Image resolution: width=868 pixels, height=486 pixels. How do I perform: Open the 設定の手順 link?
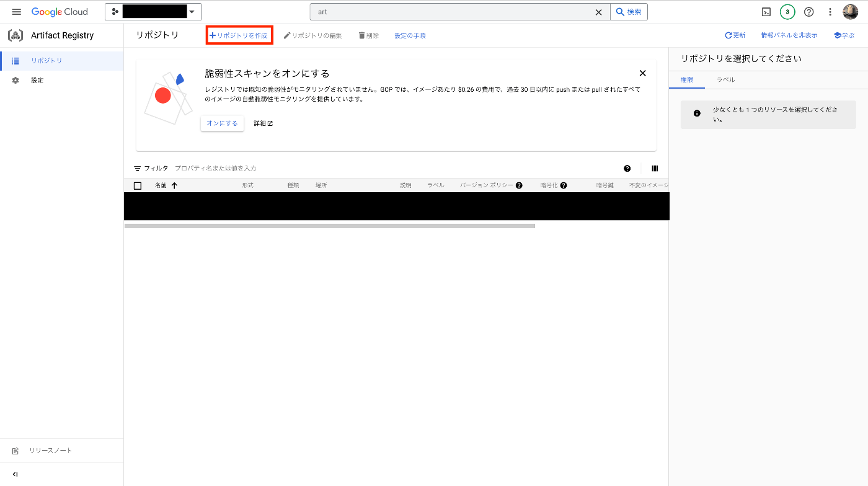pyautogui.click(x=410, y=36)
